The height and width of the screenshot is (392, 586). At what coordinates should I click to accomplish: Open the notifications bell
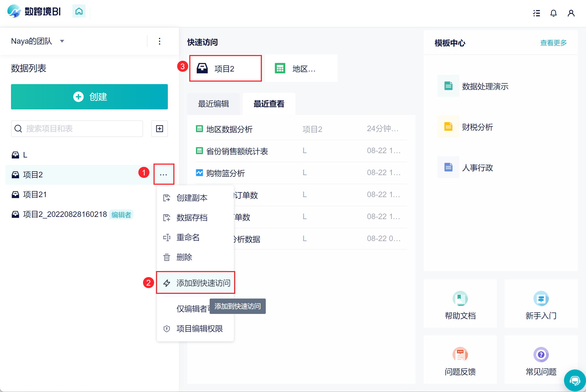(553, 13)
